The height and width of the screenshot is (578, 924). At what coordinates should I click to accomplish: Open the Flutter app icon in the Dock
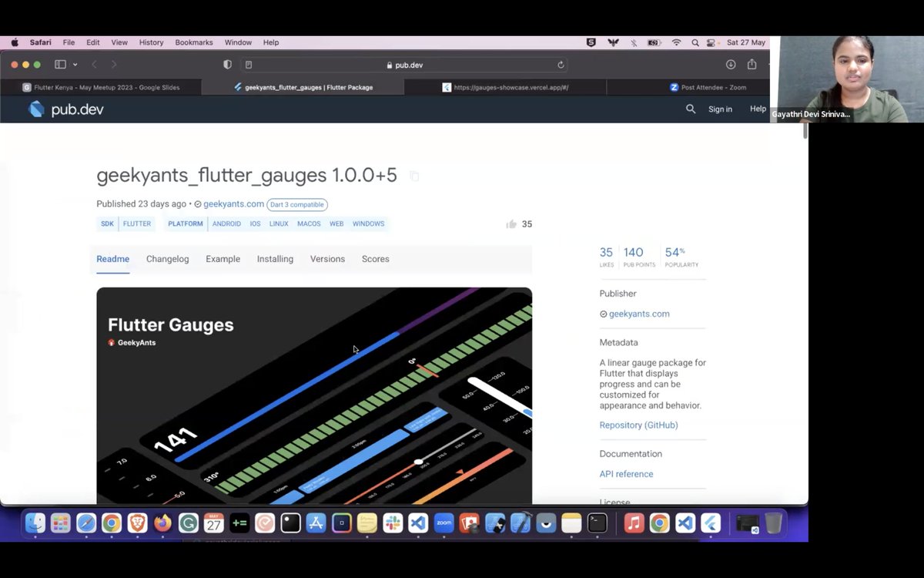tap(711, 523)
